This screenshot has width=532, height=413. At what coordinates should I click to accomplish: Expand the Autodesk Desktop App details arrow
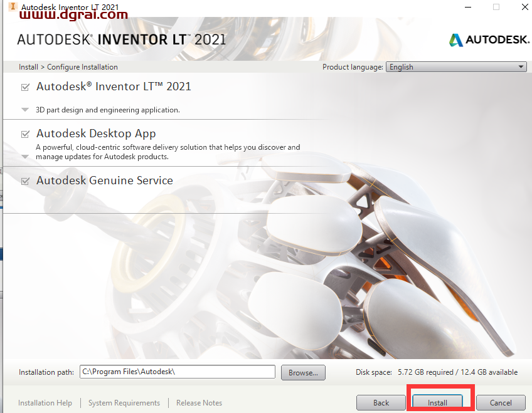(x=25, y=157)
